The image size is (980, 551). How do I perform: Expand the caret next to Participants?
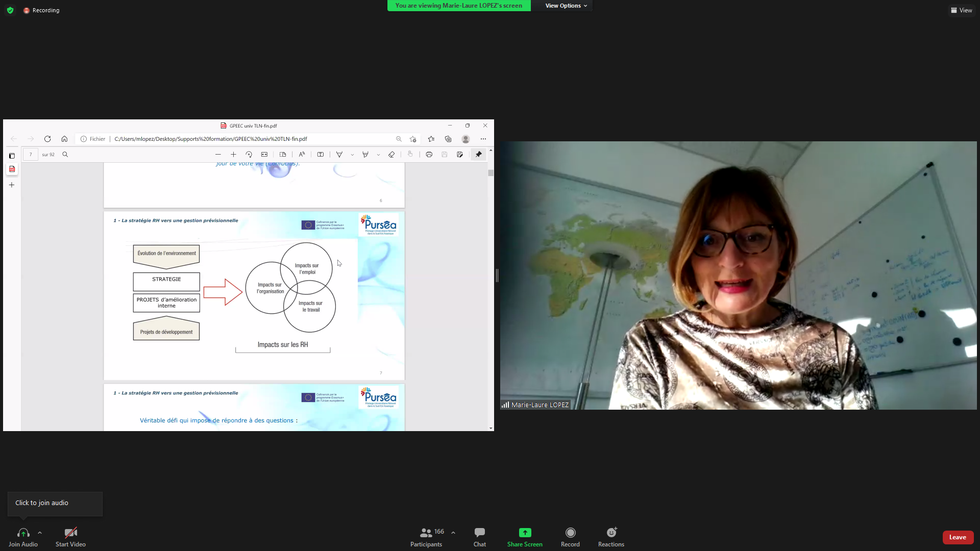pos(453,533)
